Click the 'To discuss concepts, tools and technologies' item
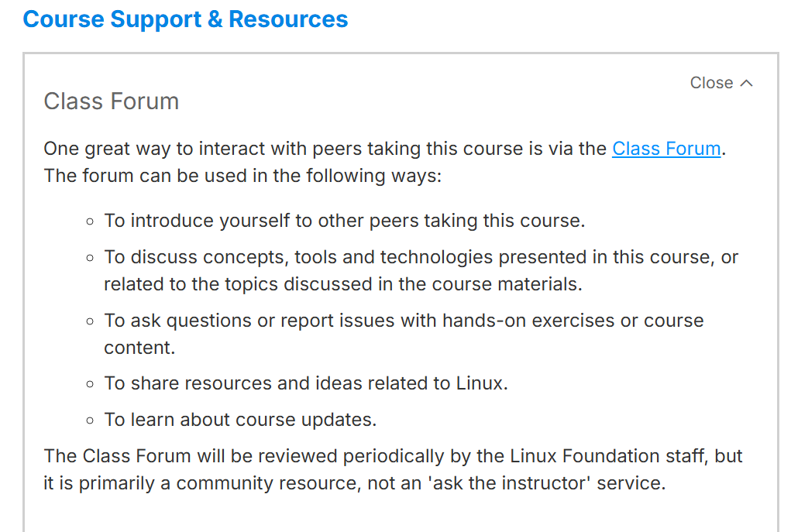 coord(421,271)
